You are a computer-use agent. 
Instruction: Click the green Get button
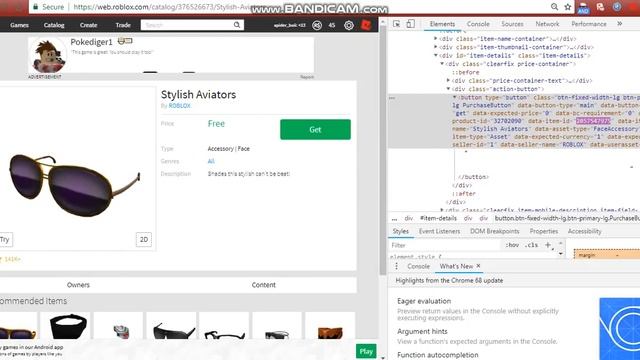(315, 129)
